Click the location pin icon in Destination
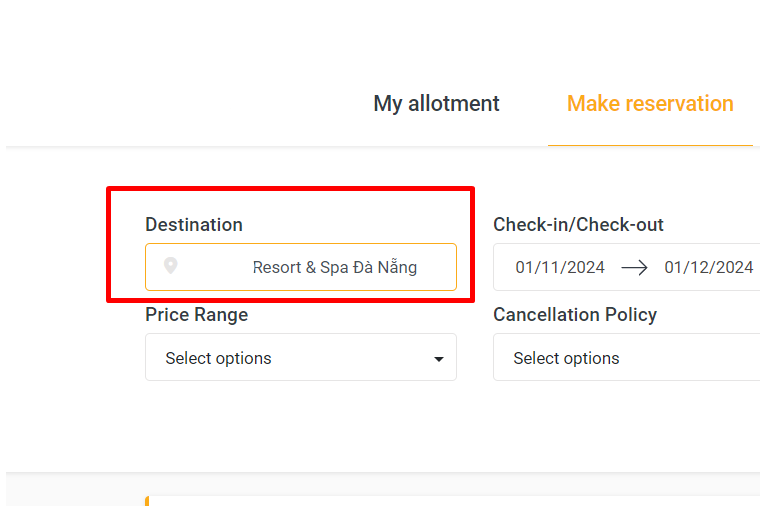The width and height of the screenshot is (783, 513). tap(171, 266)
